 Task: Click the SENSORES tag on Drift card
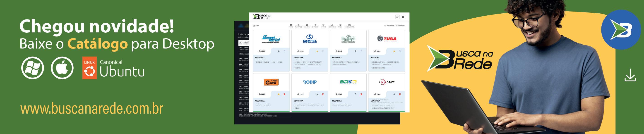tap(375, 105)
